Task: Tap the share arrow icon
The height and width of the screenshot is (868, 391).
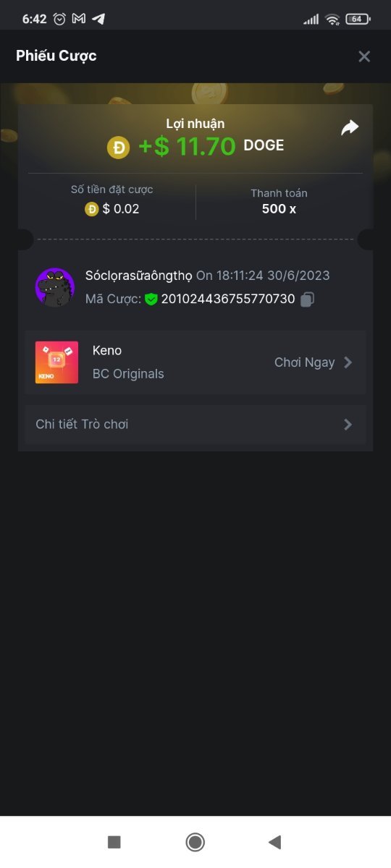Action: pyautogui.click(x=350, y=128)
